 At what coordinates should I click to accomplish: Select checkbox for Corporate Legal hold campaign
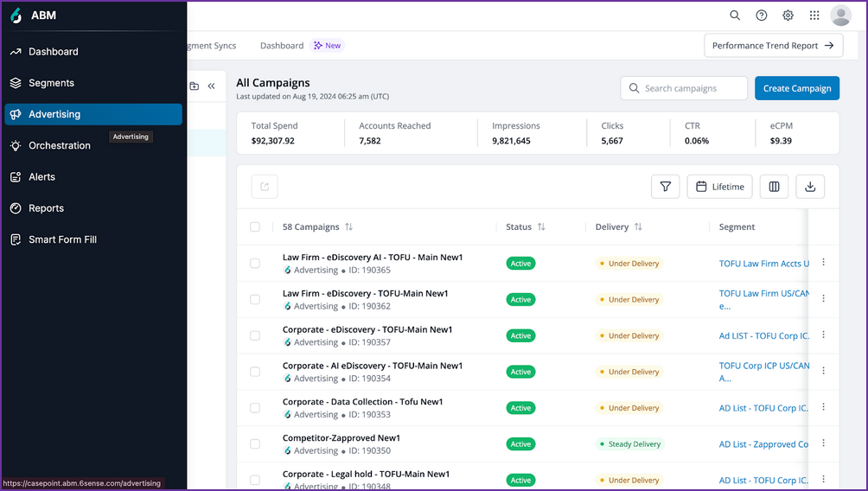(x=255, y=480)
